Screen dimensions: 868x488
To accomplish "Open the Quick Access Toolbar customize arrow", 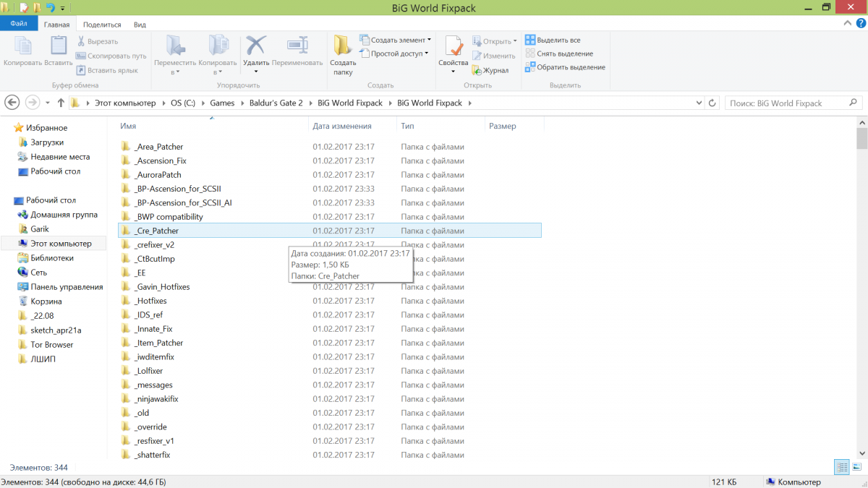I will point(63,8).
